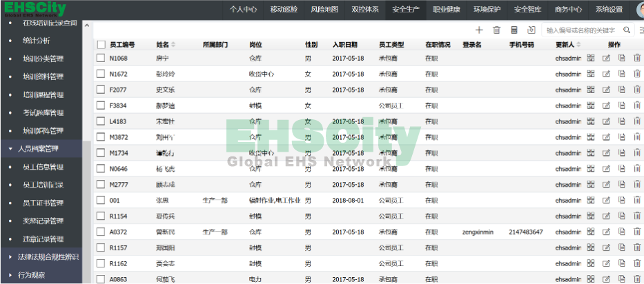Click the add new employee plus icon
Screen dimensions: 644x284
[x=480, y=30]
